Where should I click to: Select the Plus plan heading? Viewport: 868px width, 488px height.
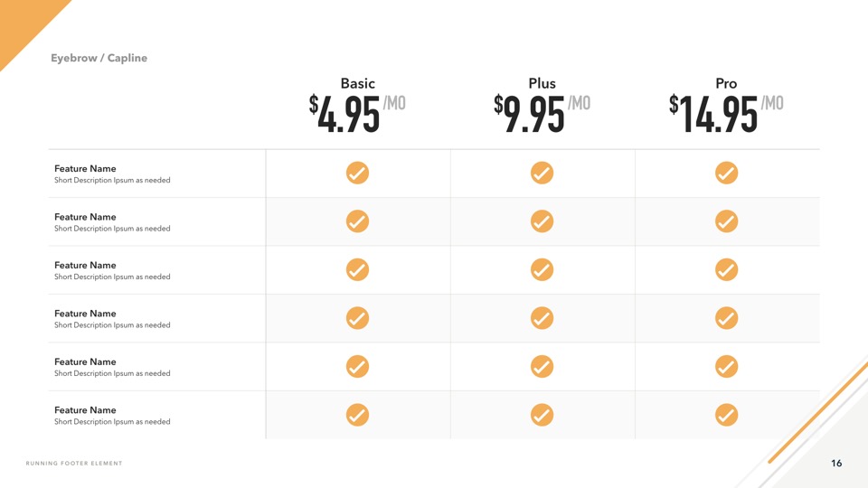(x=542, y=83)
